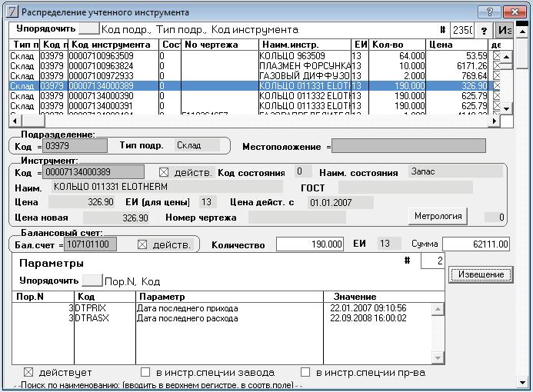Click the Цена действ. с date field 01.01.2007
The height and width of the screenshot is (392, 533).
click(340, 203)
